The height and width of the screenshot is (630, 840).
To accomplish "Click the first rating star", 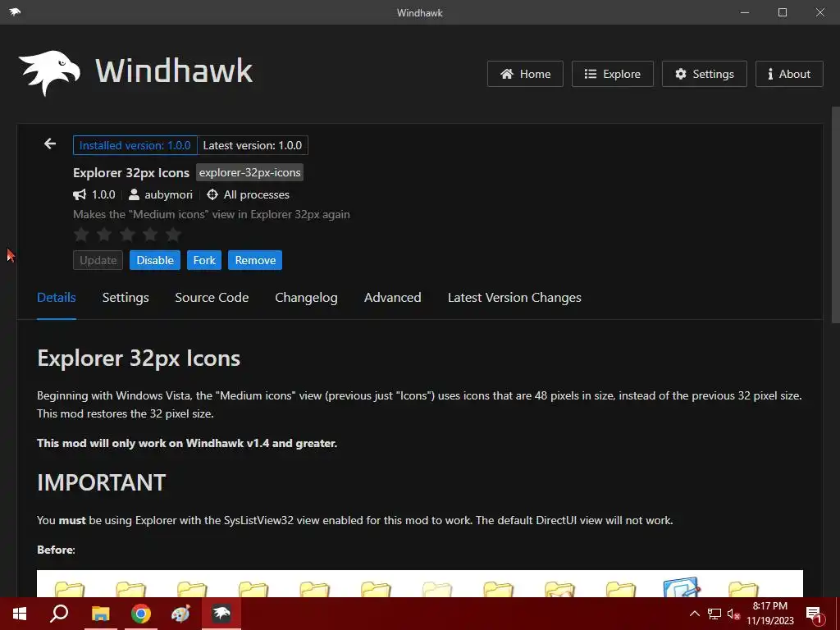I will (x=81, y=234).
